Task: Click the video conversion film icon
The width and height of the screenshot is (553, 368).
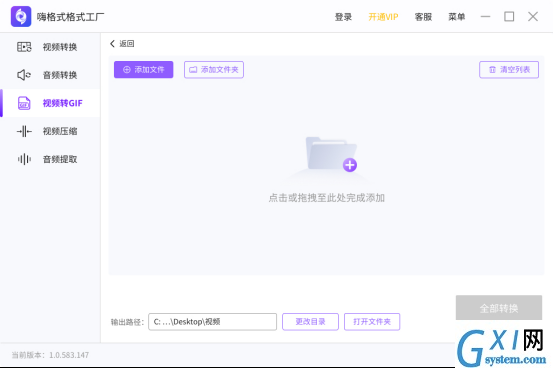Action: pyautogui.click(x=24, y=47)
